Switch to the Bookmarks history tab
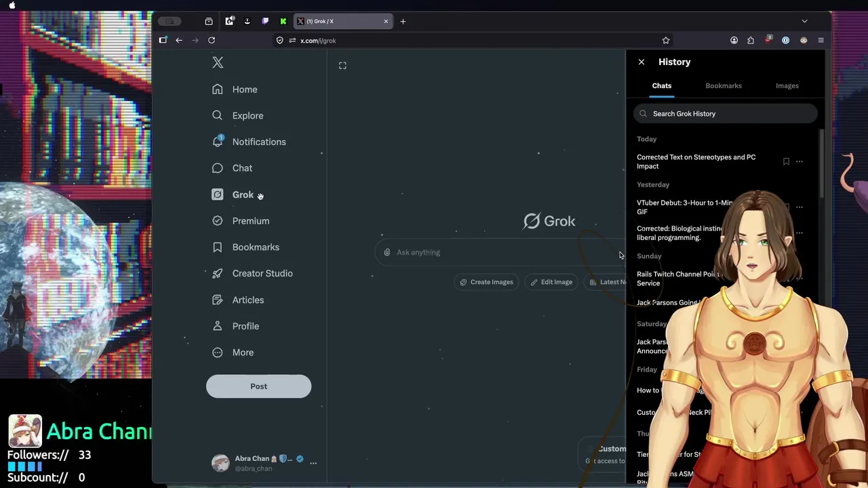The height and width of the screenshot is (488, 868). click(724, 86)
